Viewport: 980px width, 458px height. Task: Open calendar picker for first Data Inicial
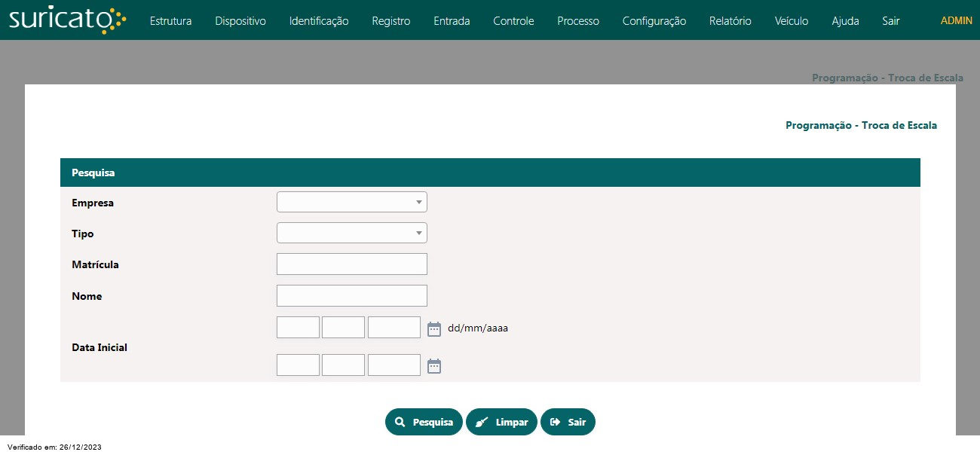(434, 328)
